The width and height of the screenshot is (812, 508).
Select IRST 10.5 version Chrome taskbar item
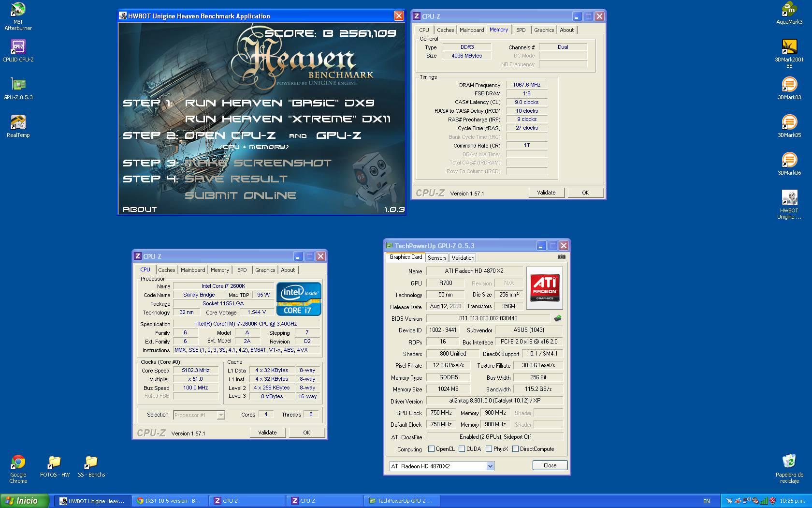tap(170, 501)
